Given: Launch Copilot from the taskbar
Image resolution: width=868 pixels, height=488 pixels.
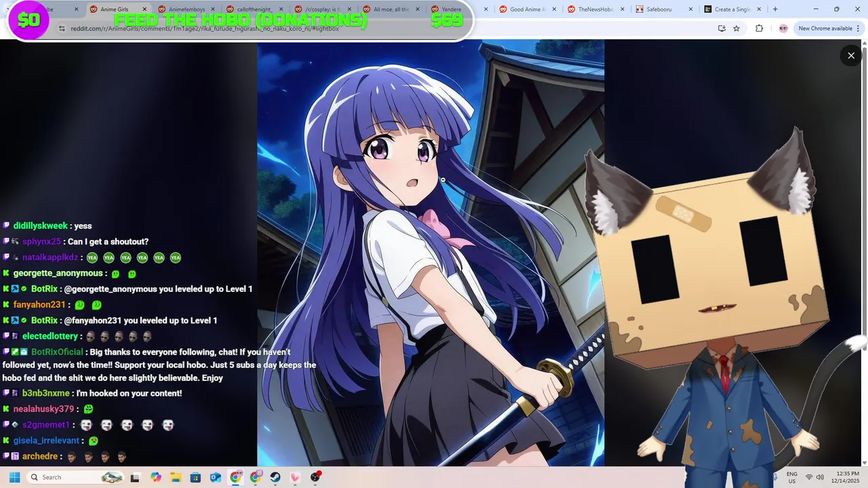Looking at the screenshot, I should (x=156, y=477).
